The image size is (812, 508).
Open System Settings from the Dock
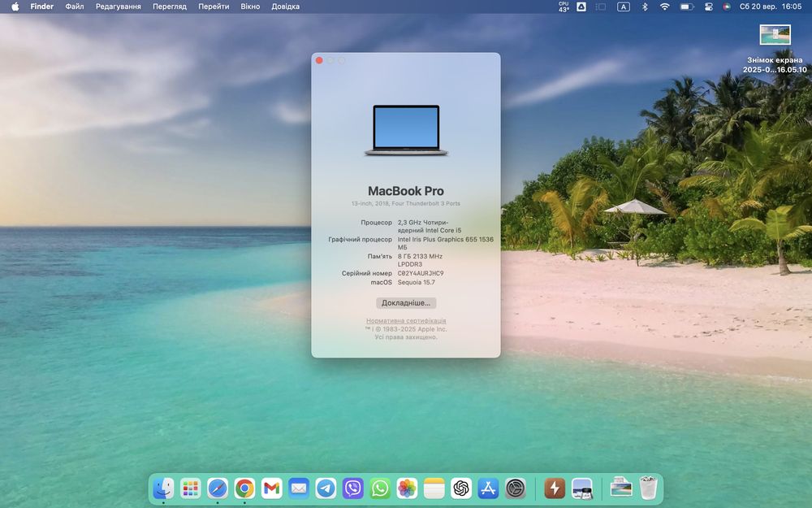pyautogui.click(x=516, y=488)
